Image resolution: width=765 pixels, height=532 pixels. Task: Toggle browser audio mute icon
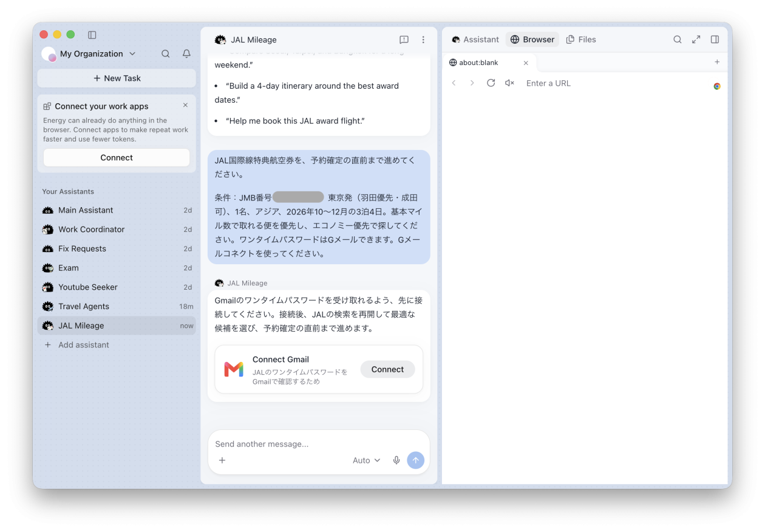509,83
